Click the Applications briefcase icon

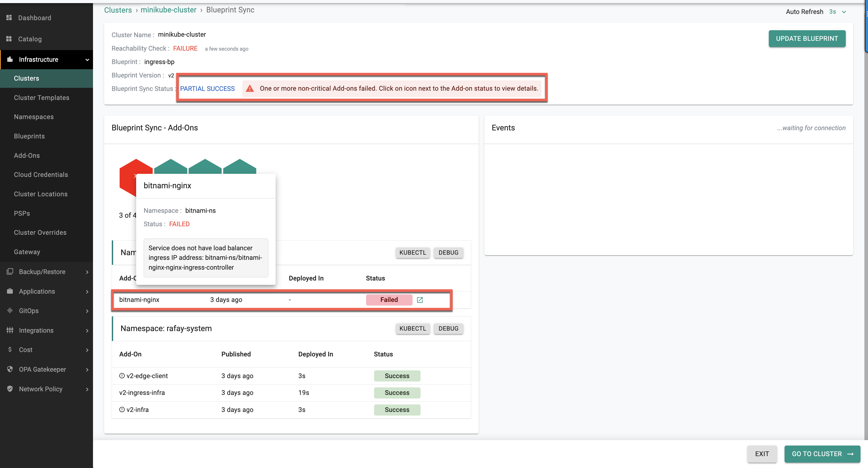(10, 291)
